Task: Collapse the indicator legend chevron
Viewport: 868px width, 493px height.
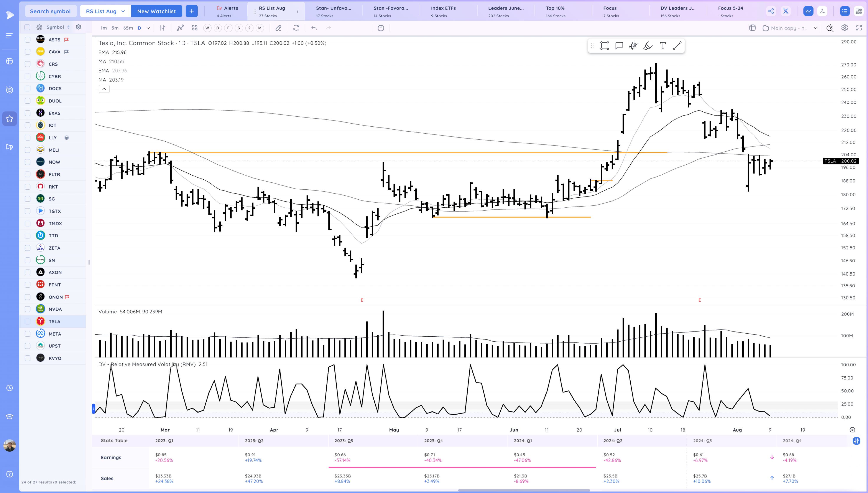Action: (x=104, y=89)
